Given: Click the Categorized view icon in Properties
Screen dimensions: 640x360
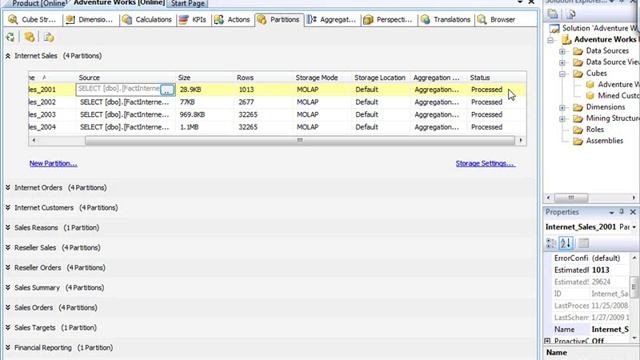Looking at the screenshot, I should coord(551,243).
